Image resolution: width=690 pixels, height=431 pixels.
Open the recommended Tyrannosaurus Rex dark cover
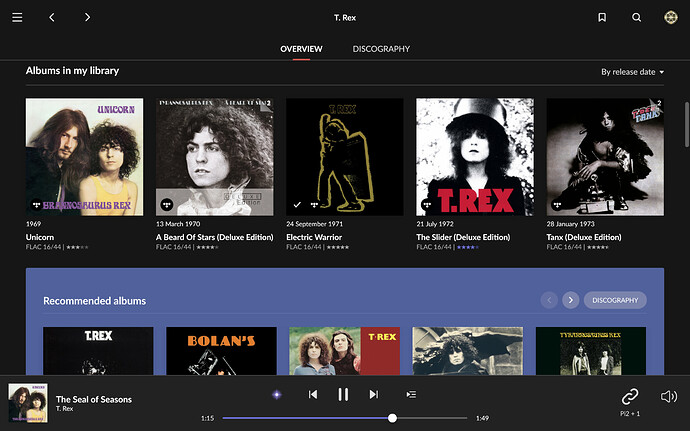coord(591,351)
